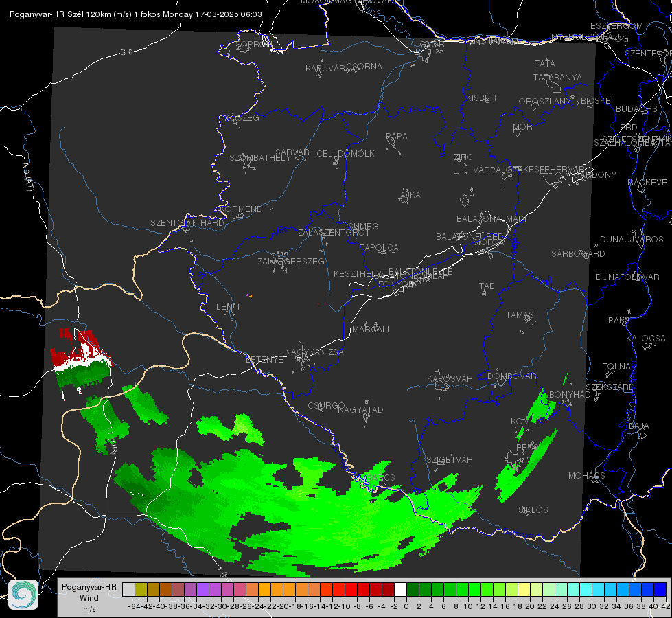
Task: Select the DOMBOVÁR label
Action: pos(511,376)
